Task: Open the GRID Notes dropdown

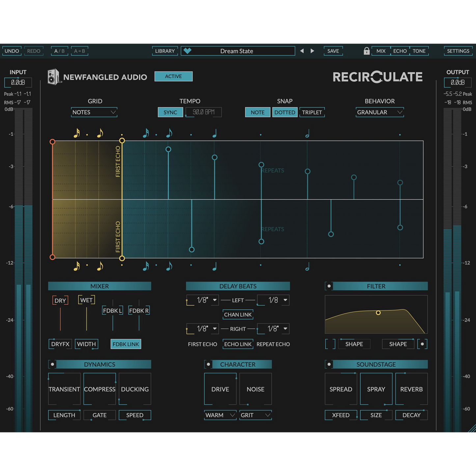Action: pos(94,112)
